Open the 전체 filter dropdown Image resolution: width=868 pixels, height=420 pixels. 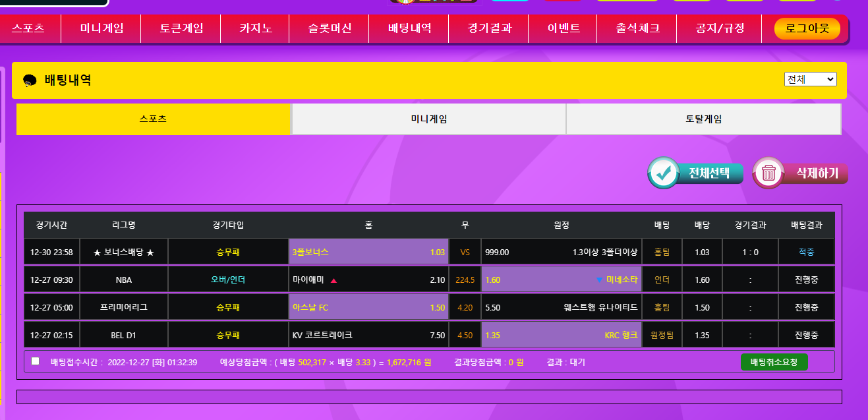[x=810, y=79]
